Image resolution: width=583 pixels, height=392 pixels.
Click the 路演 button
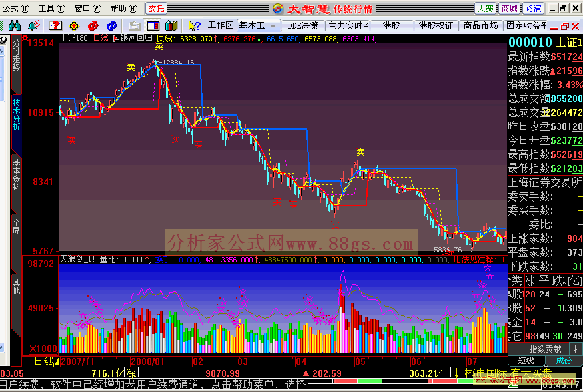point(533,8)
